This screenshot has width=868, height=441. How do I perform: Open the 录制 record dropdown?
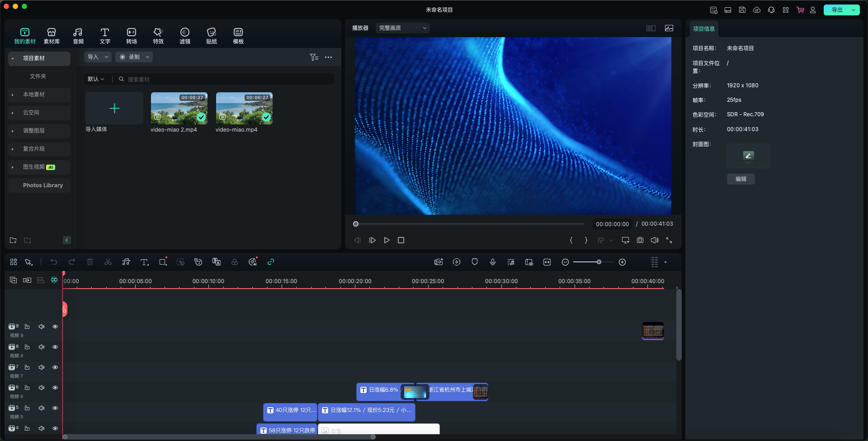(x=134, y=57)
